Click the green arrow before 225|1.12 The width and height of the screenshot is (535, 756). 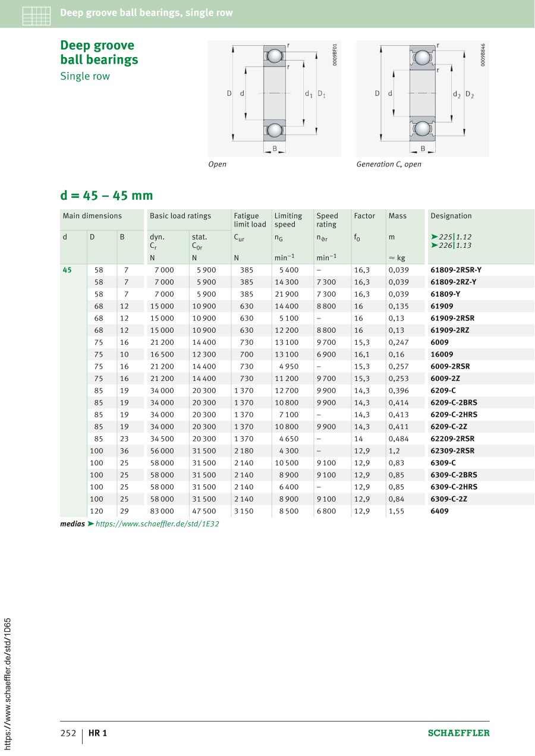434,237
